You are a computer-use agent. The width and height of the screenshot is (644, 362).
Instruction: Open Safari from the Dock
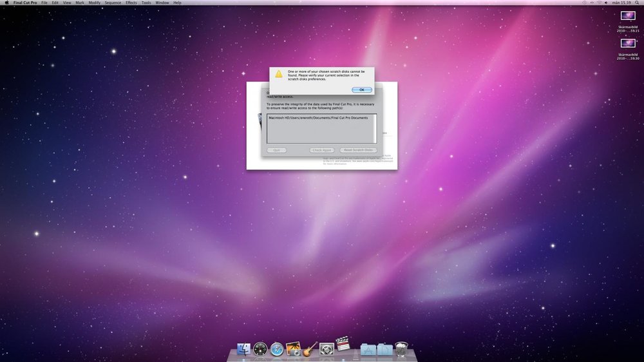[x=278, y=349]
